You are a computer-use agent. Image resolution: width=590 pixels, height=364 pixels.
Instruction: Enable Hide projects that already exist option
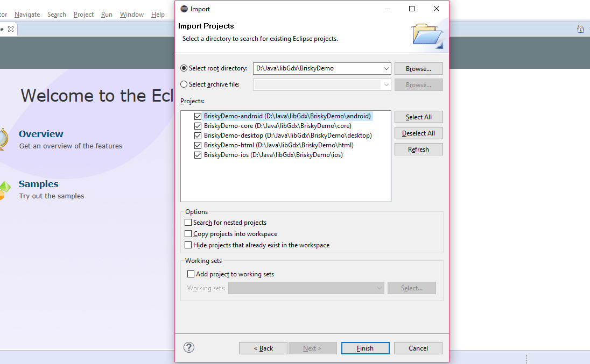188,245
